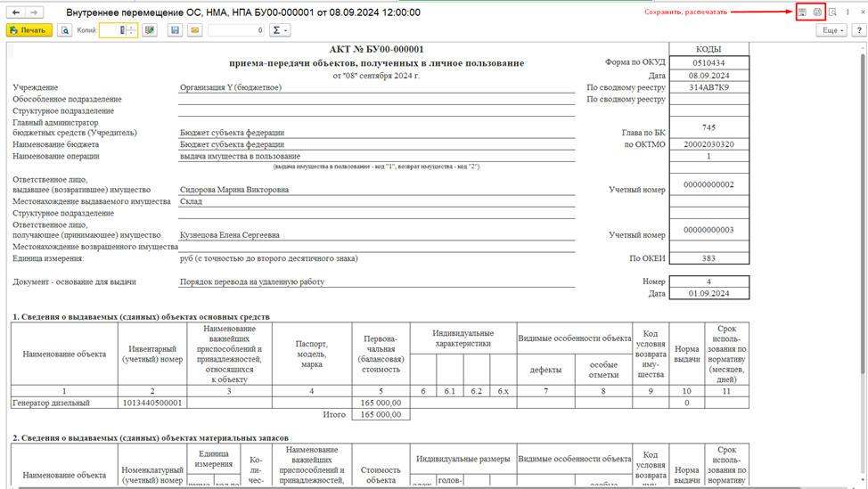868x489 pixels.
Task: Send document by email envelope icon
Action: coord(195,30)
